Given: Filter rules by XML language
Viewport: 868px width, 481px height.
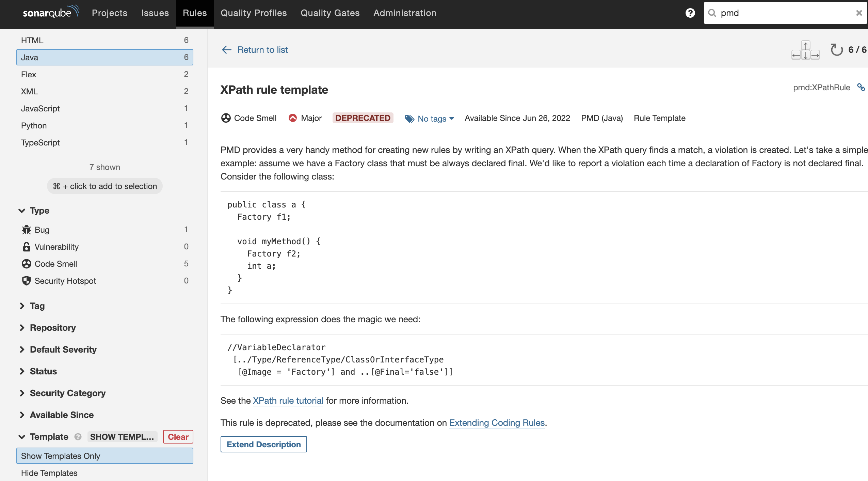Looking at the screenshot, I should click(105, 91).
